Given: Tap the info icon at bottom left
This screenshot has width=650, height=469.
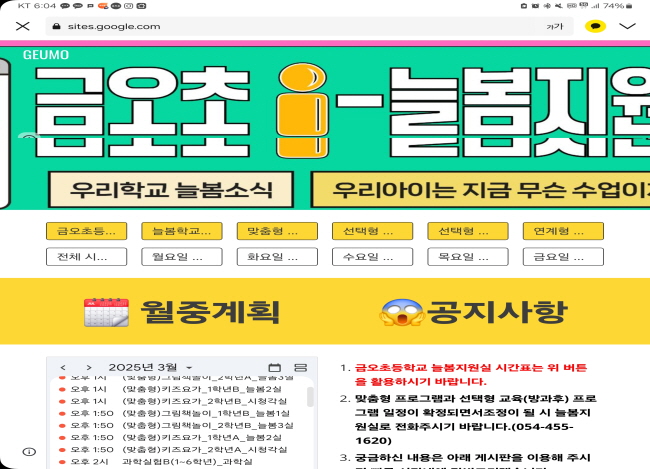Looking at the screenshot, I should (29, 452).
